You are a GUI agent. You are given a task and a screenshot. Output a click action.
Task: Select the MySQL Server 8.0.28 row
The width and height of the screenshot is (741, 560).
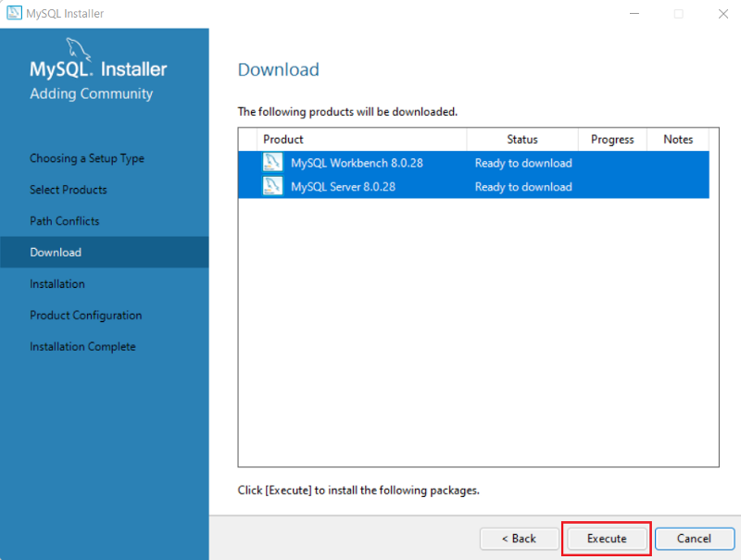coord(473,186)
